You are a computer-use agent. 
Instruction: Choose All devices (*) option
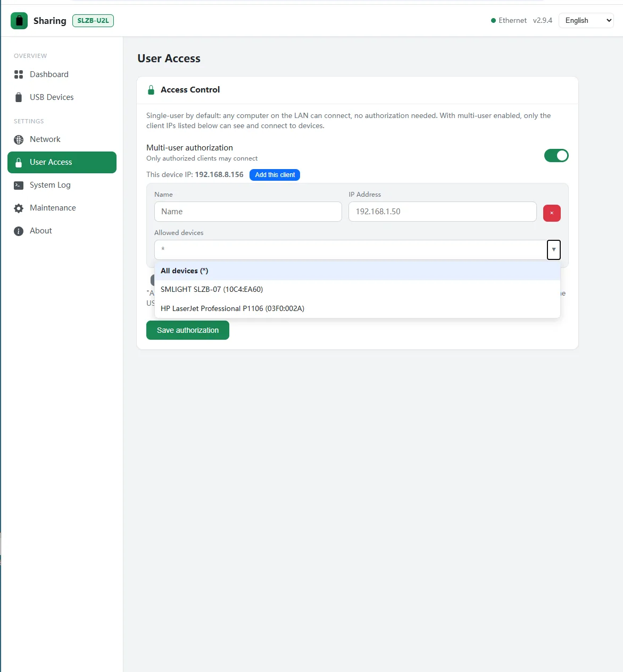click(358, 271)
